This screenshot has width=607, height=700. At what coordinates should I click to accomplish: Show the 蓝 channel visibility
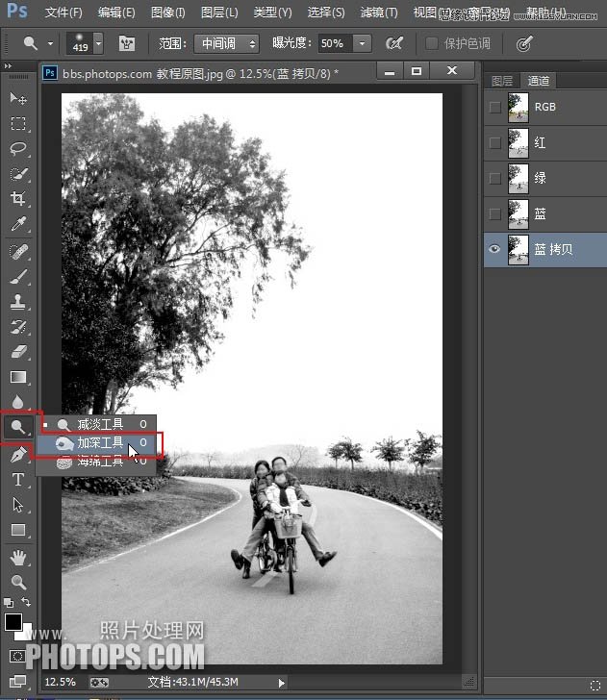pos(494,213)
